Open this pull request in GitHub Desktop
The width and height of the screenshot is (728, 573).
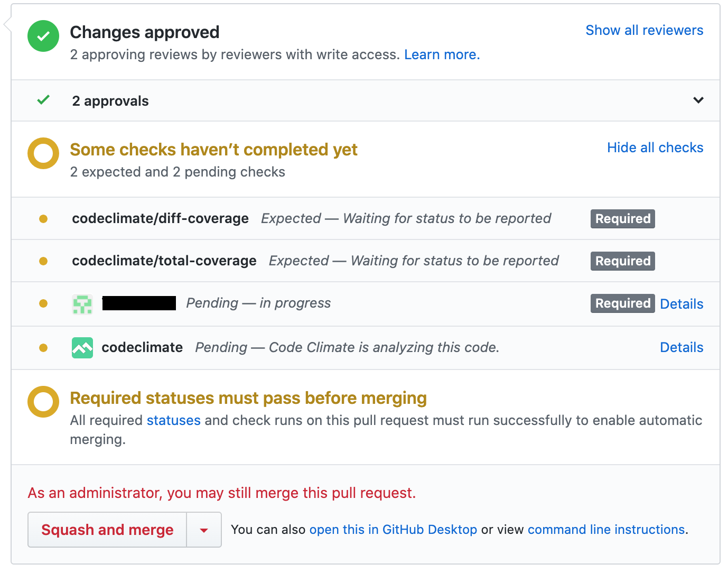[393, 529]
